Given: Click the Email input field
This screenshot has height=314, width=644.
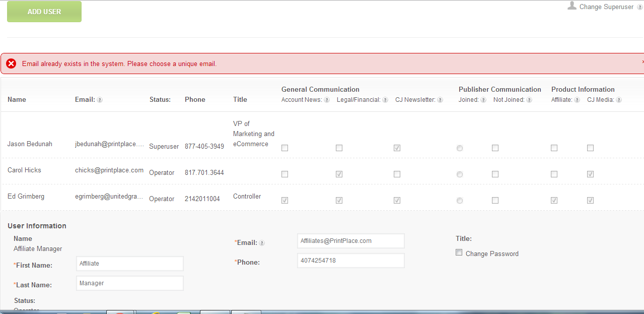Looking at the screenshot, I should click(x=350, y=241).
